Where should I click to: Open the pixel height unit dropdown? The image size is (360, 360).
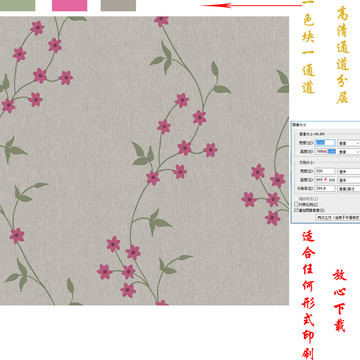click(349, 152)
